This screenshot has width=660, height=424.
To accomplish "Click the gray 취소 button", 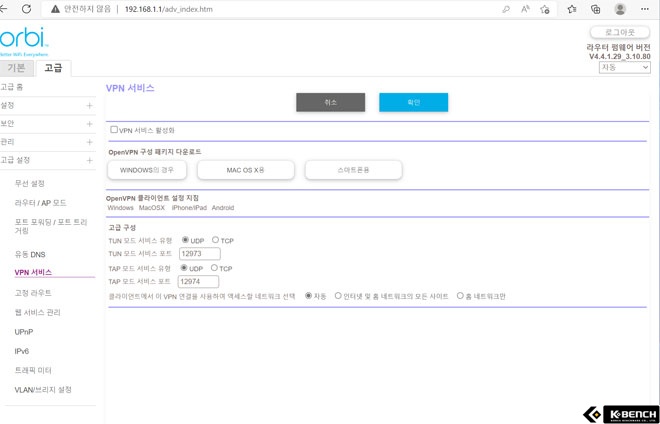I will (330, 102).
